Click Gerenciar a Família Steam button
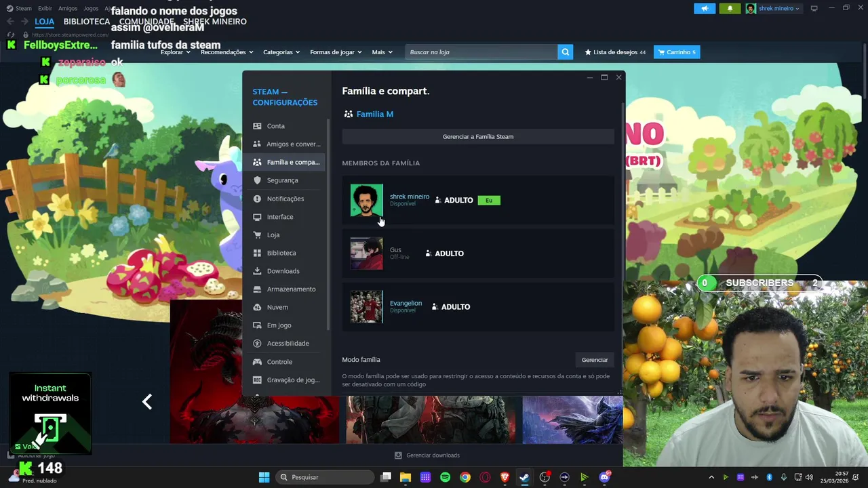Image resolution: width=868 pixels, height=488 pixels. (x=478, y=137)
